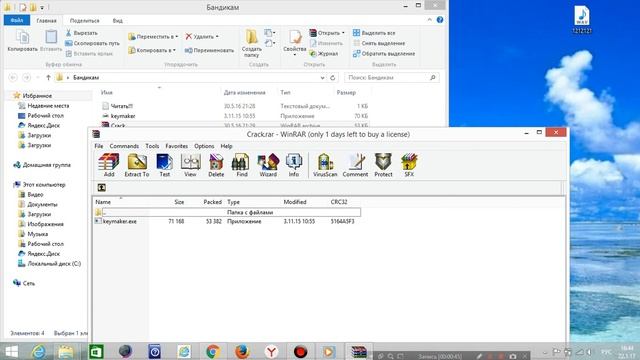640x360 pixels.
Task: Show archive Info in WinRAR
Action: 293,165
